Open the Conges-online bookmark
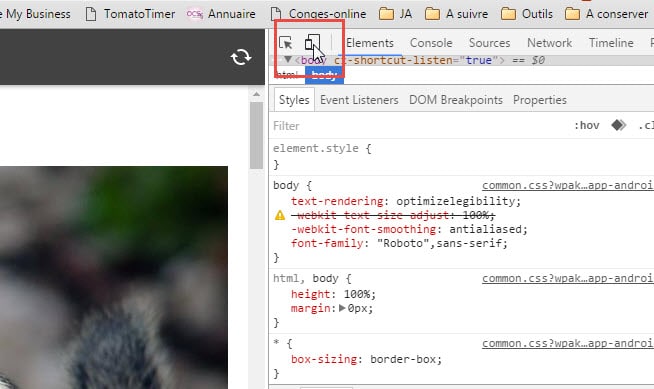This screenshot has width=654, height=389. [x=318, y=14]
